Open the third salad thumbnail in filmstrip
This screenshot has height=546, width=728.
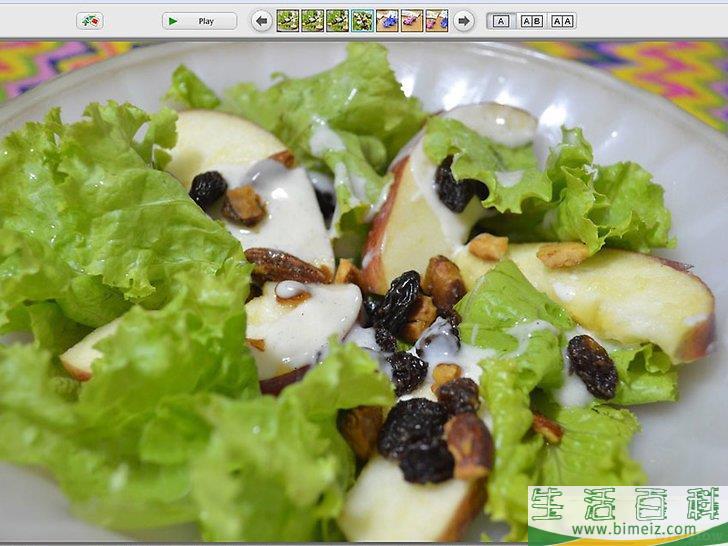338,21
